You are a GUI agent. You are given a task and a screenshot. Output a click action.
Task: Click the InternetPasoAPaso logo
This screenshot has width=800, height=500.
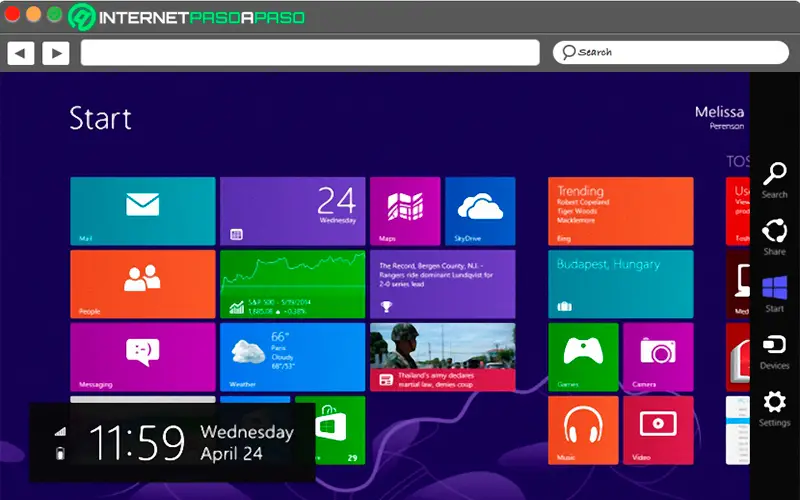(x=187, y=17)
